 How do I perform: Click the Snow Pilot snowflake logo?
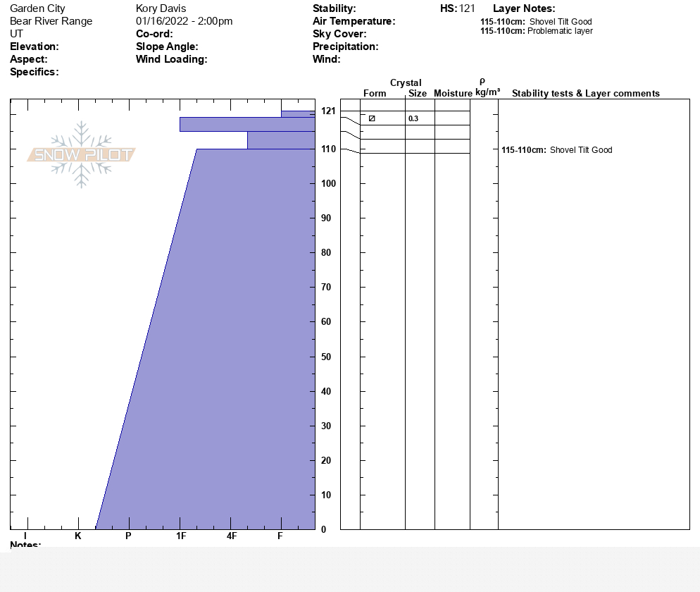(x=81, y=154)
